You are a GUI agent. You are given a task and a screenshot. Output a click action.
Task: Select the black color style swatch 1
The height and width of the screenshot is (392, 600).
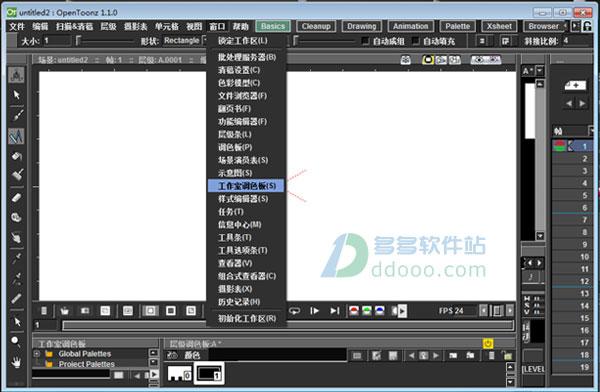pyautogui.click(x=209, y=373)
